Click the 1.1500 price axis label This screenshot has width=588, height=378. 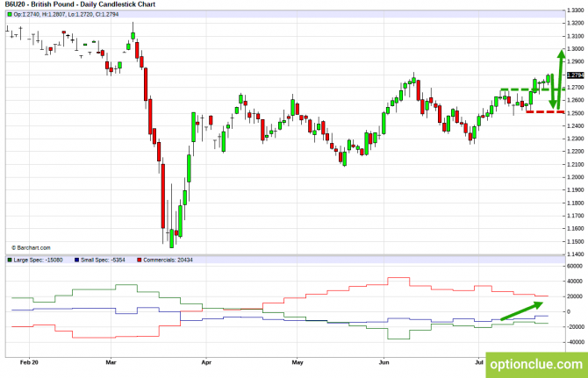pyautogui.click(x=575, y=242)
